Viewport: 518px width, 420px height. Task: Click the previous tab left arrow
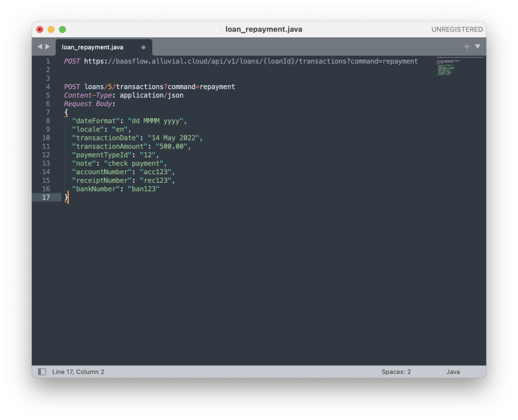click(40, 47)
